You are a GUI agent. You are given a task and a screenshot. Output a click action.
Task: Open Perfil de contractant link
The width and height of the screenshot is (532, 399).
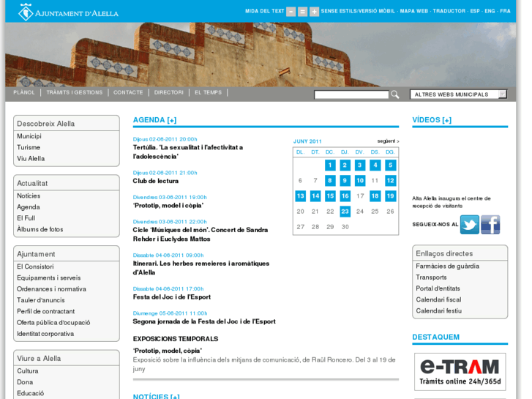click(x=46, y=311)
